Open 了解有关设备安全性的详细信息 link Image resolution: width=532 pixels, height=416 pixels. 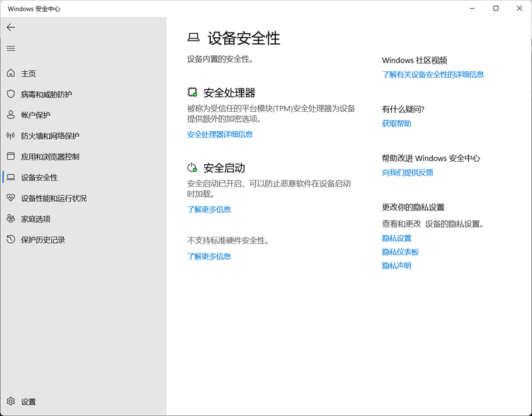pos(433,75)
